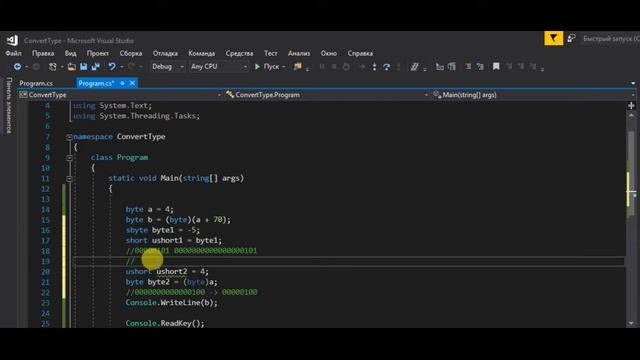This screenshot has width=640, height=360.
Task: Expand the undo history dropdown arrow
Action: click(x=121, y=67)
